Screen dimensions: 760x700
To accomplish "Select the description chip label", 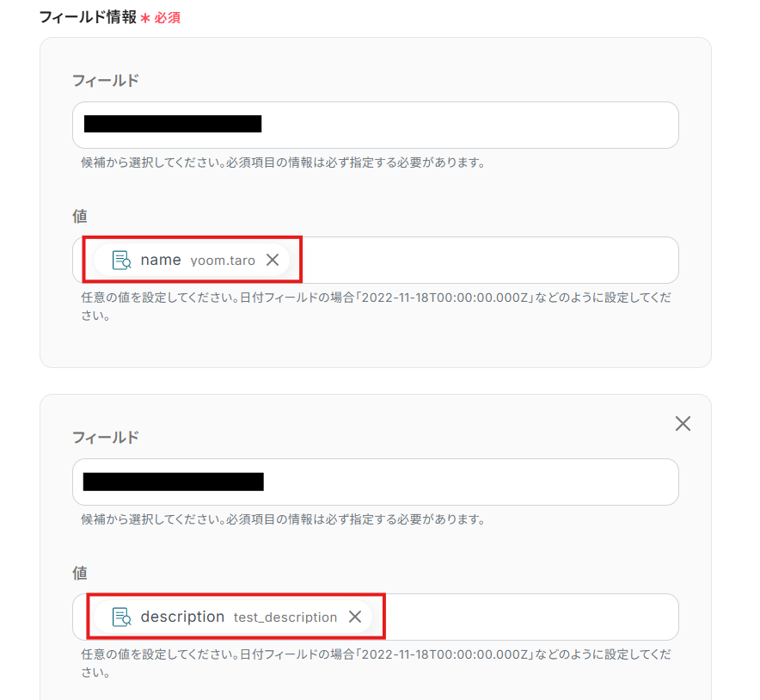I will tap(182, 617).
